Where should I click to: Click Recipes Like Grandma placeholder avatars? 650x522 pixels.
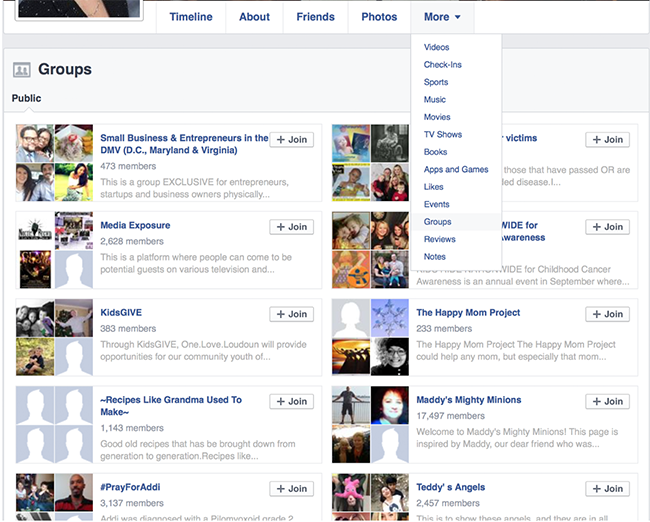[x=54, y=425]
